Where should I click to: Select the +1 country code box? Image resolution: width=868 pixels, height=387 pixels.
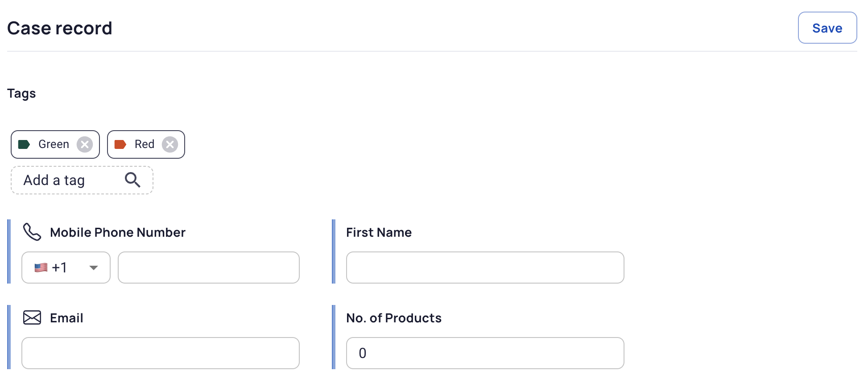[66, 268]
